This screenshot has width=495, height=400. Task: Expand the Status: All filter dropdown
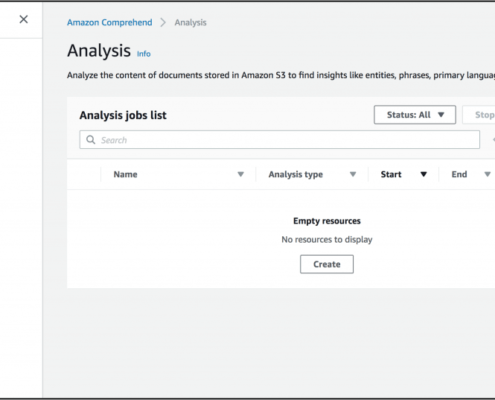[x=415, y=115]
